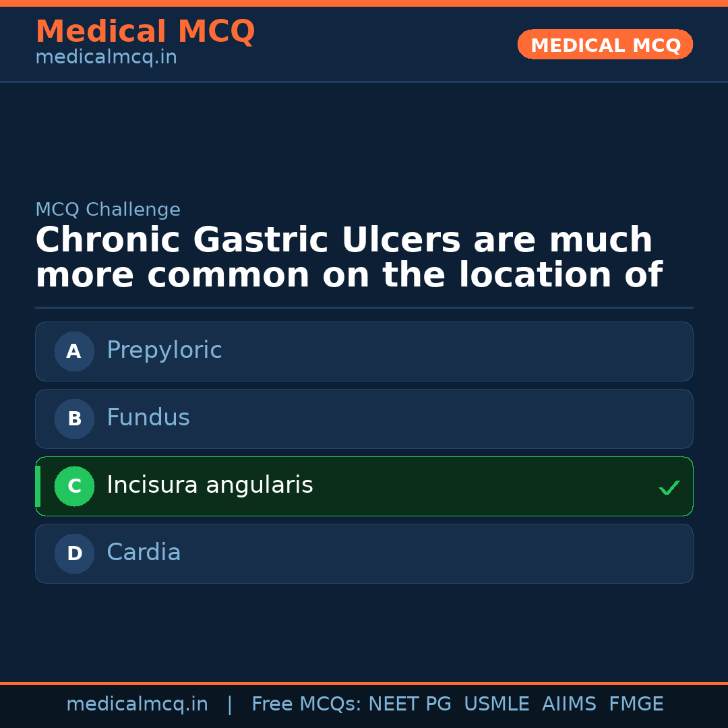Visit medicalmcq.in link below the header title
Image resolution: width=728 pixels, height=728 pixels.
[106, 58]
